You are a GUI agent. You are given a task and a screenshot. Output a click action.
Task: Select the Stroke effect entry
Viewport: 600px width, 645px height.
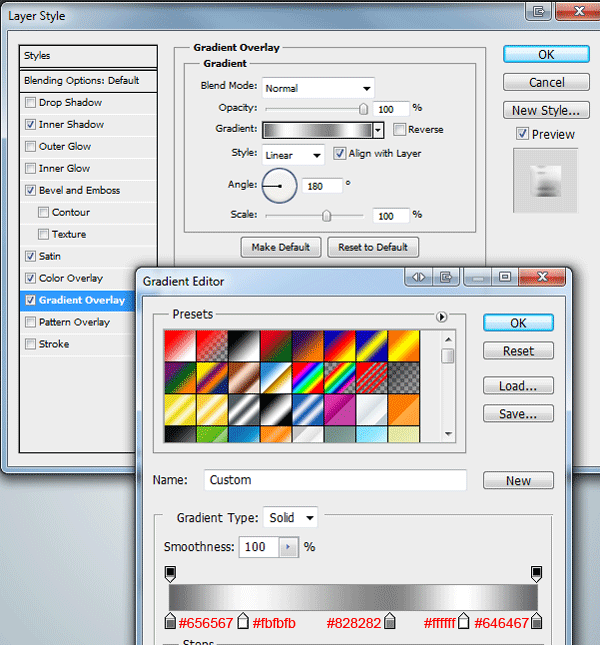(x=78, y=344)
